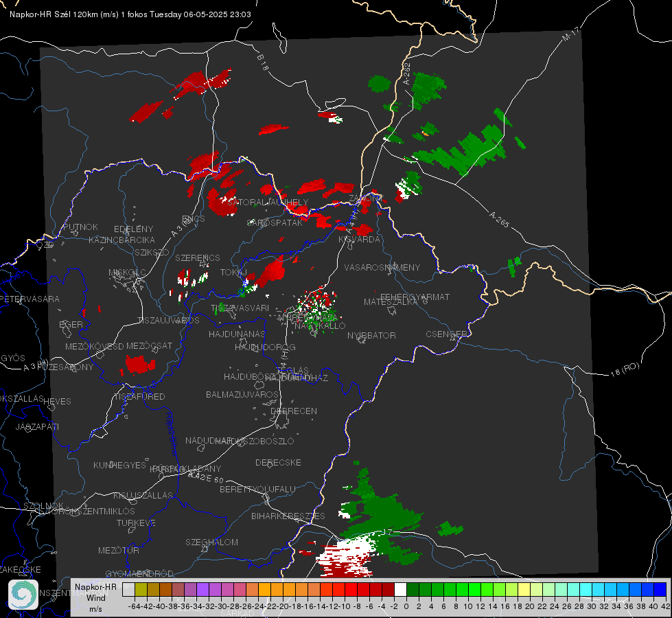Select the KUNHEGYES label

point(119,466)
